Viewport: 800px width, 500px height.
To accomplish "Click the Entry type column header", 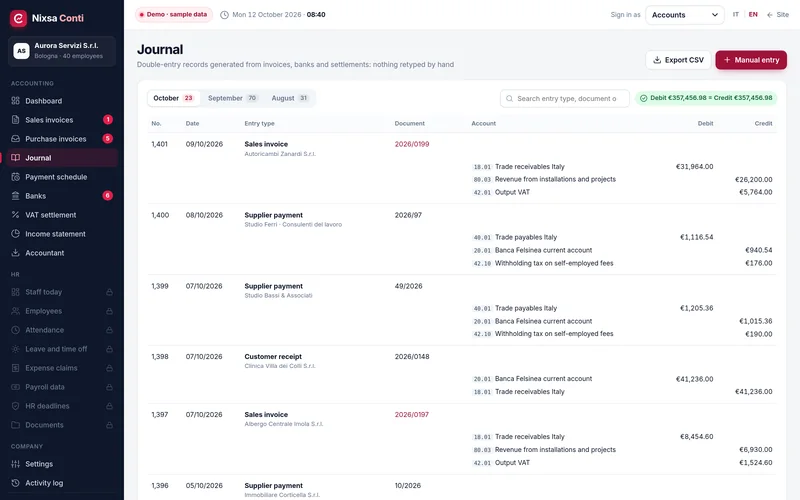I will 259,123.
